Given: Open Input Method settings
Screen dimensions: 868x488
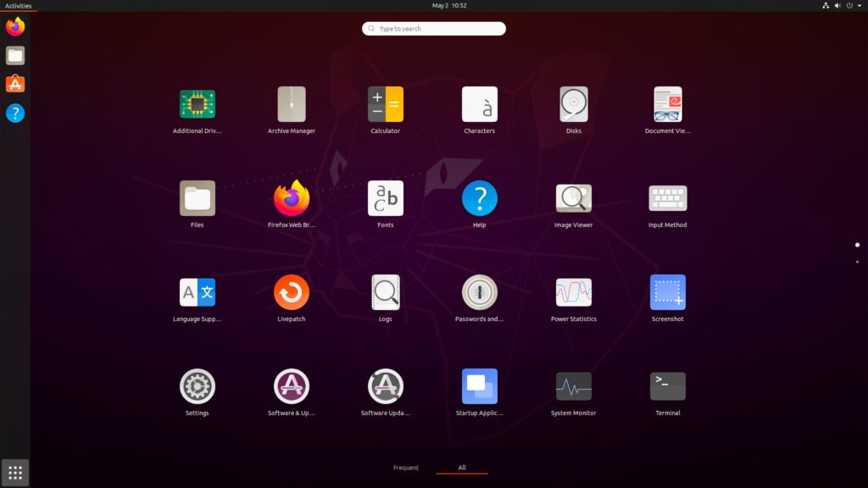Looking at the screenshot, I should coord(668,198).
